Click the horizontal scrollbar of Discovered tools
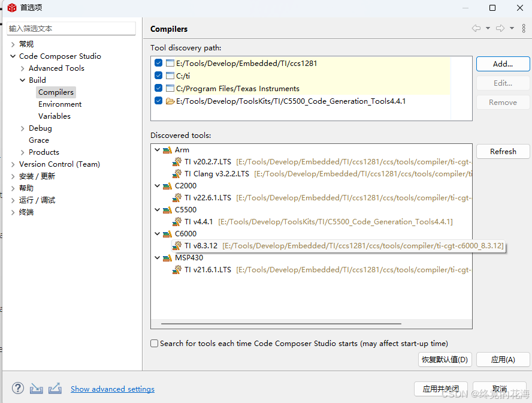 pyautogui.click(x=281, y=324)
